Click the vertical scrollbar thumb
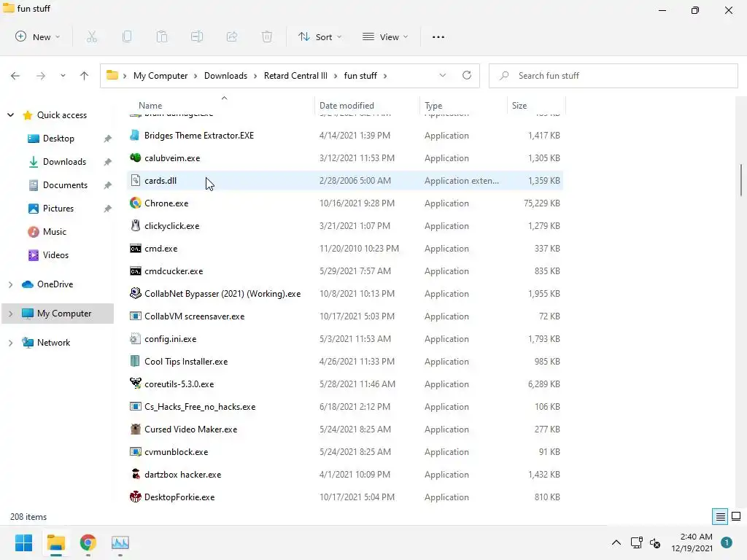 click(x=741, y=179)
